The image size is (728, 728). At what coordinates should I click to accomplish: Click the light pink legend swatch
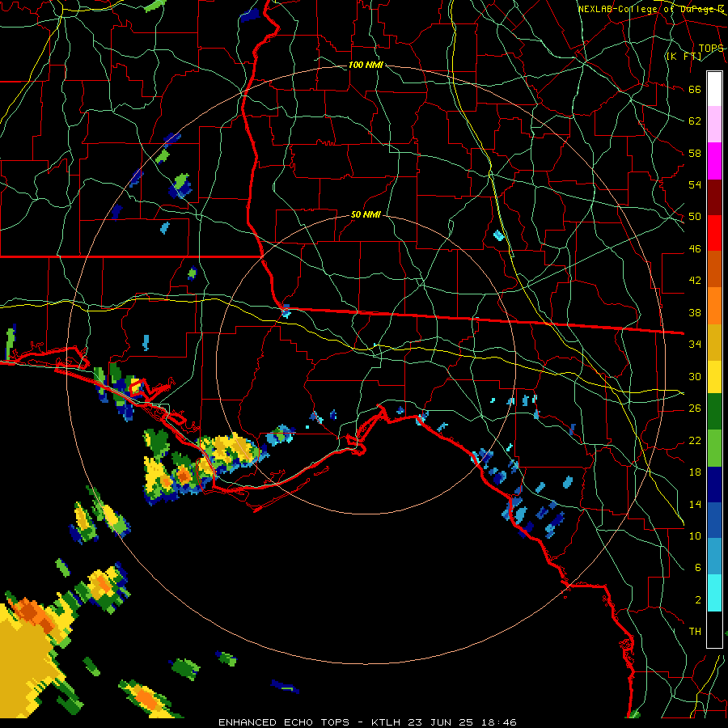pyautogui.click(x=714, y=125)
